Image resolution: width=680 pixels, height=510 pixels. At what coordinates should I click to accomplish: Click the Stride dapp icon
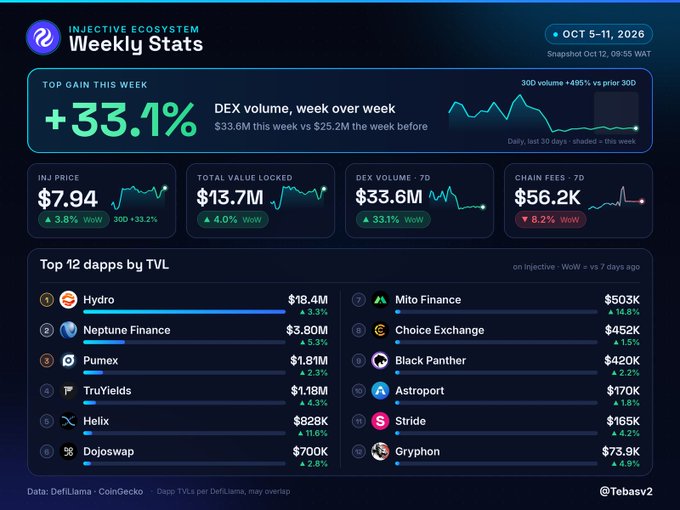click(380, 421)
